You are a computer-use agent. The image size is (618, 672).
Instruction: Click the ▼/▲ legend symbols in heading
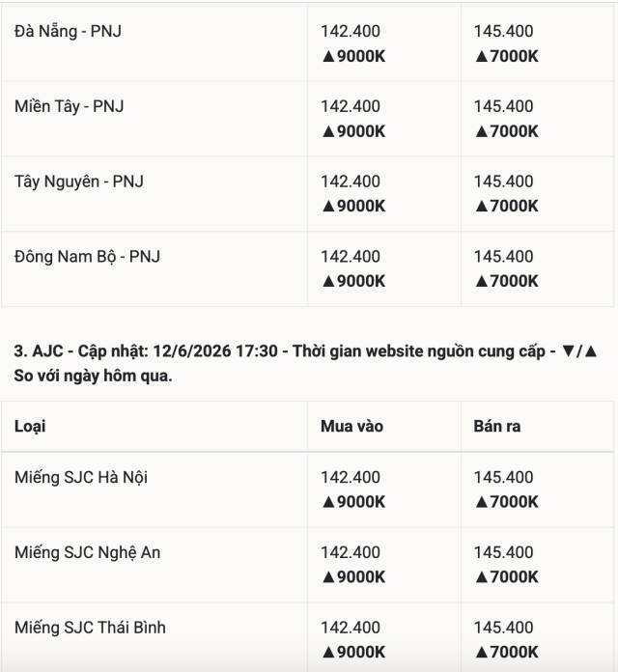(x=579, y=351)
